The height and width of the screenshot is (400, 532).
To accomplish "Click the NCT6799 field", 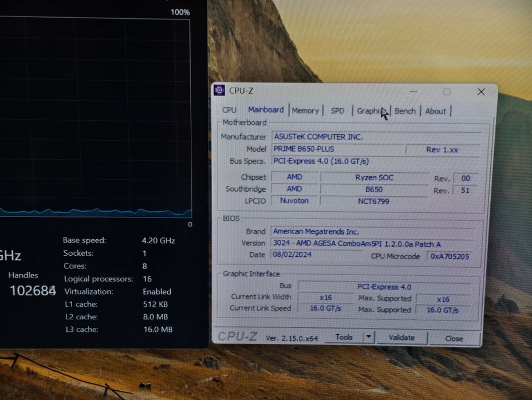I will pos(373,201).
